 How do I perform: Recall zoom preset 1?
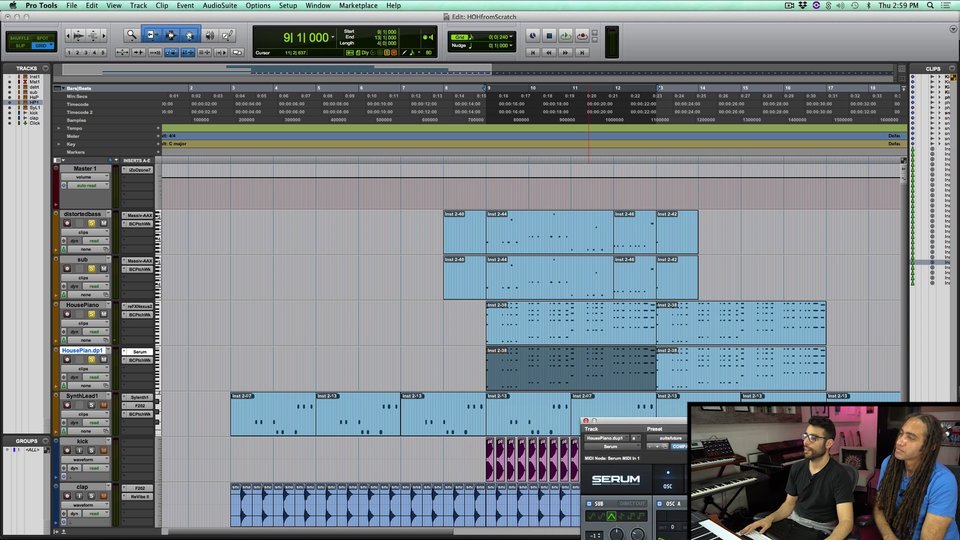(x=69, y=53)
